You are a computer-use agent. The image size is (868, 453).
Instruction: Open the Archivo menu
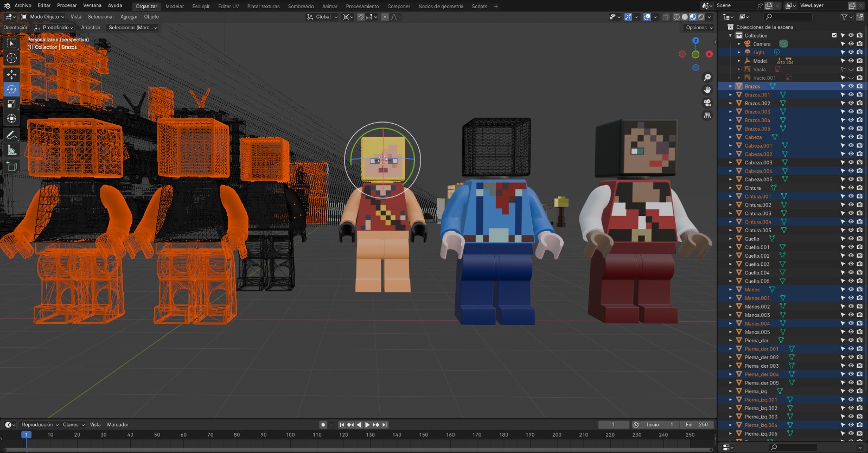coord(23,5)
